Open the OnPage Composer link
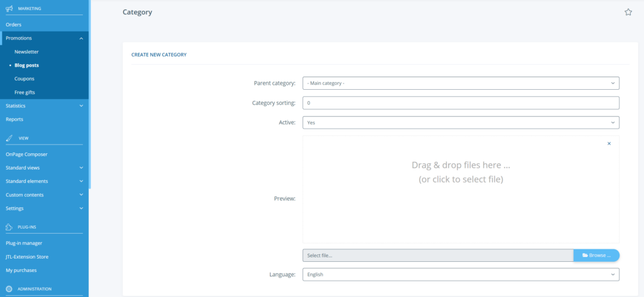 click(x=26, y=154)
